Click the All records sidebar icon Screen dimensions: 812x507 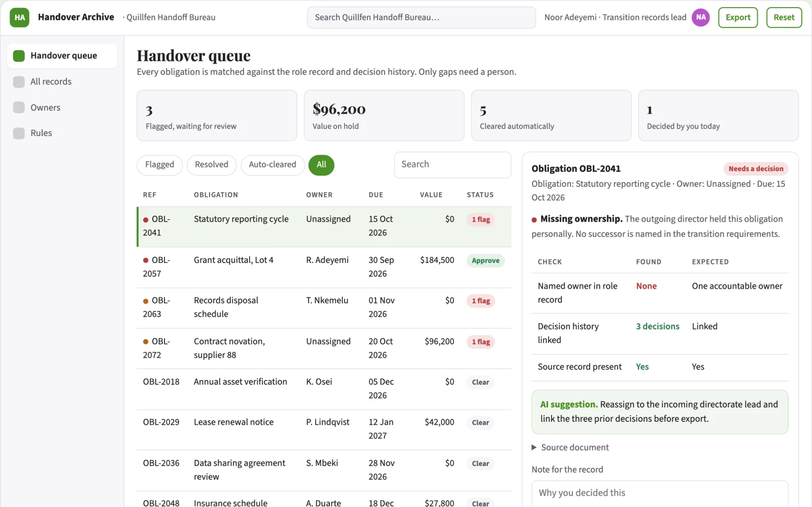click(19, 82)
